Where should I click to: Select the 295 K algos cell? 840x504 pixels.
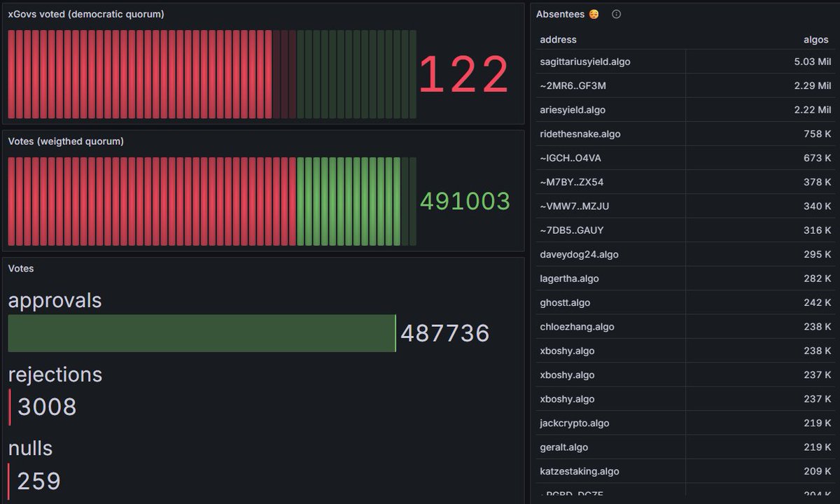pos(761,255)
